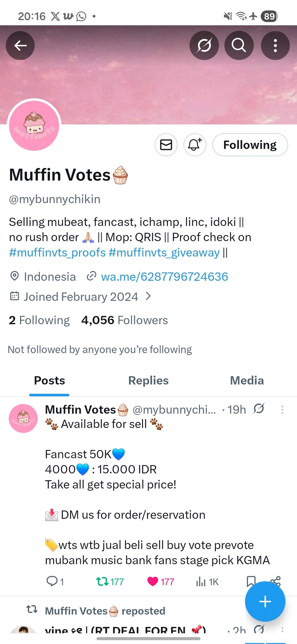This screenshot has height=644, width=297.
Task: Open the #muffinvts_giveaway hashtag
Action: [x=164, y=253]
